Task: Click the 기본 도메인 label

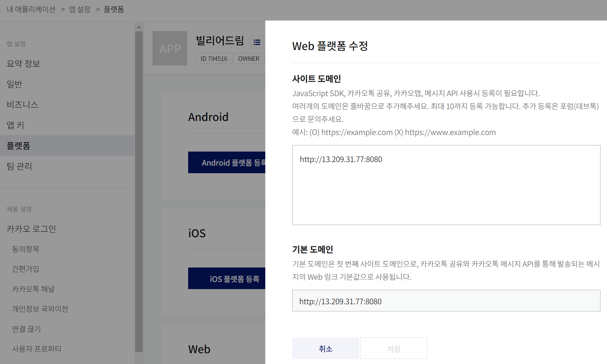Action: [x=313, y=250]
